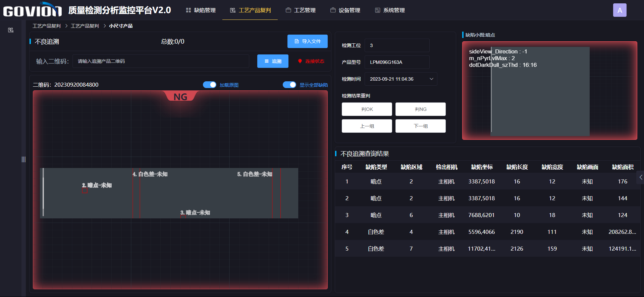Screen dimensions: 644x297
Task: Expand the collapsed right-edge panel arrow
Action: (641, 177)
